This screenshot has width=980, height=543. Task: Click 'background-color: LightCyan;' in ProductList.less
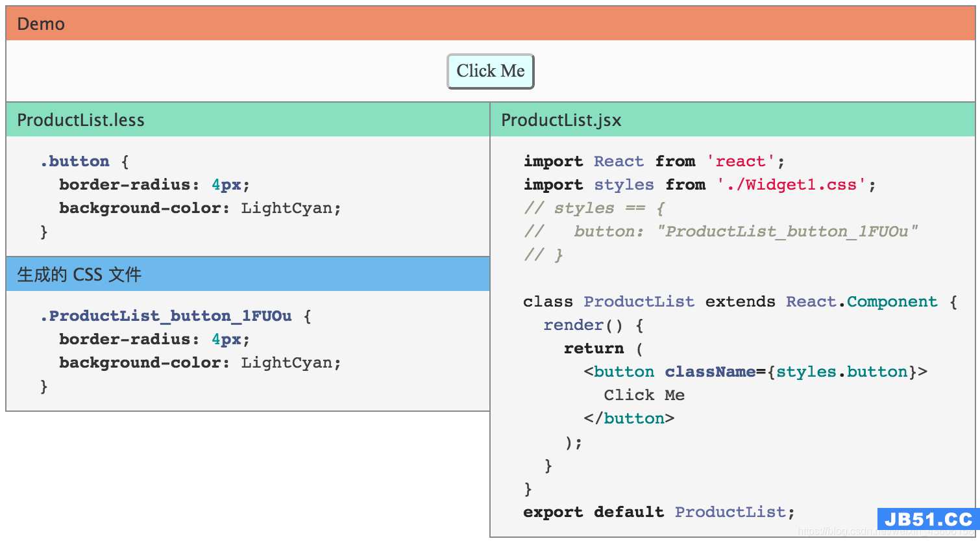(x=200, y=208)
